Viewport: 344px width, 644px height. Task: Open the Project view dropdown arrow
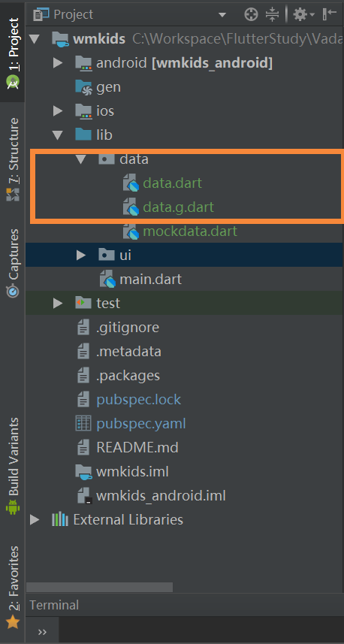click(222, 15)
